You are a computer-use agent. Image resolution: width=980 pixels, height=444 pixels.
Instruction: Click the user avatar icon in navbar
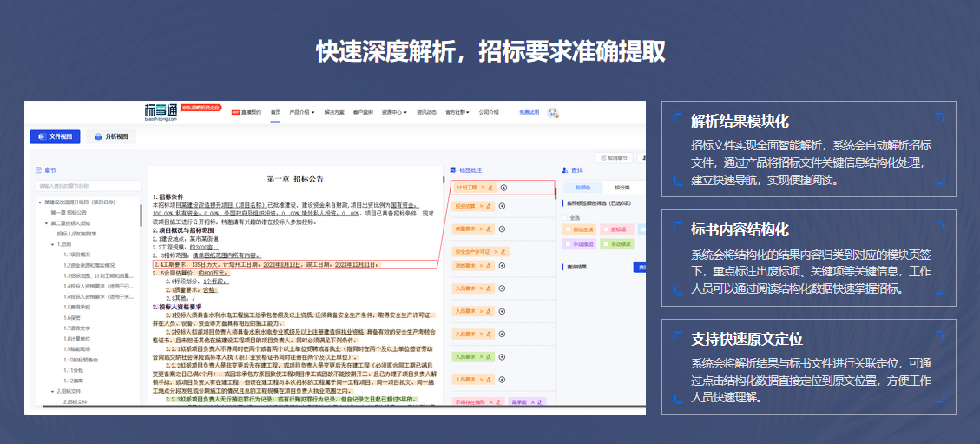pos(553,113)
